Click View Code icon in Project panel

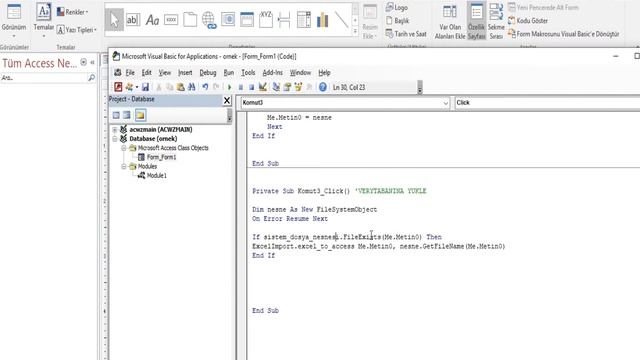[116, 115]
